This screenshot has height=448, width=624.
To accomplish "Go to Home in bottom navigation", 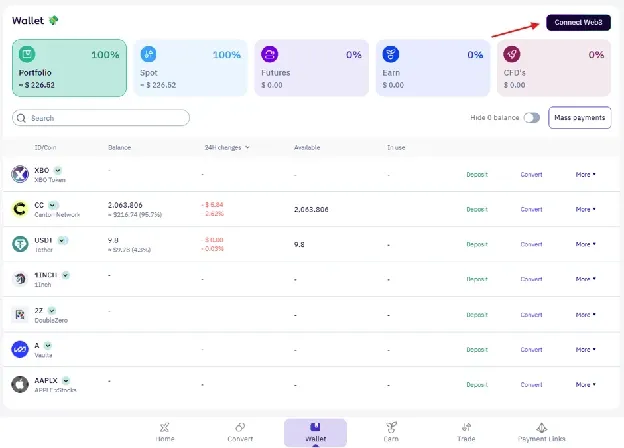I will pyautogui.click(x=164, y=432).
